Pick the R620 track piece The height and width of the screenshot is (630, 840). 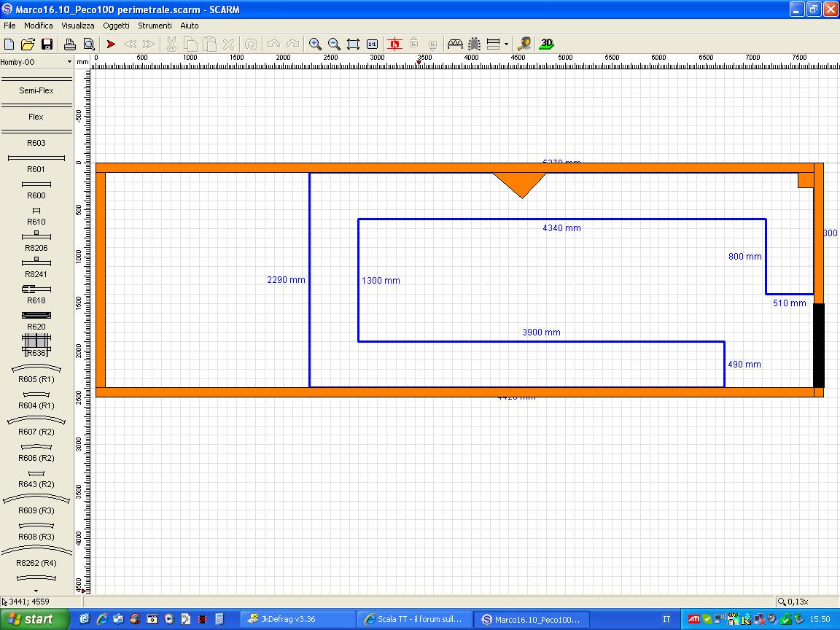(36, 321)
